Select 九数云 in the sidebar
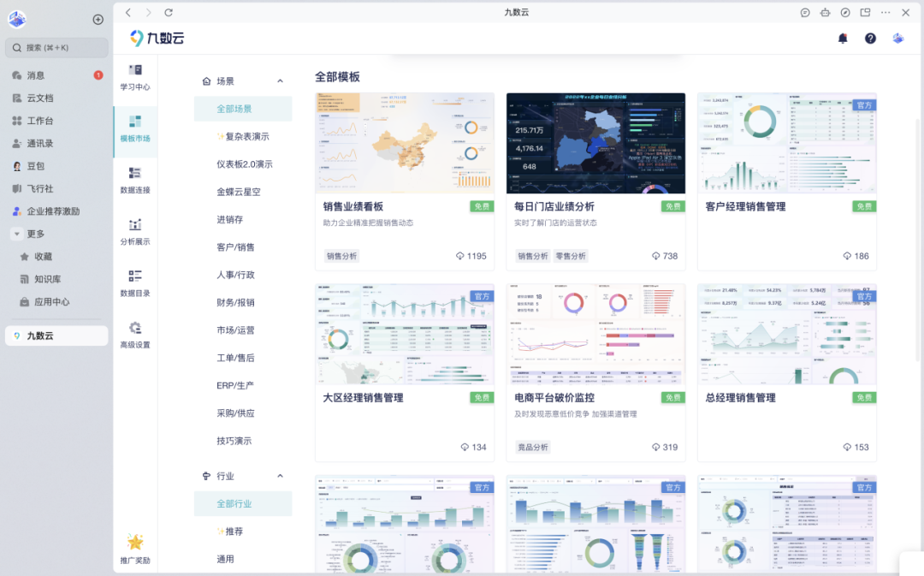The height and width of the screenshot is (576, 924). pos(56,336)
